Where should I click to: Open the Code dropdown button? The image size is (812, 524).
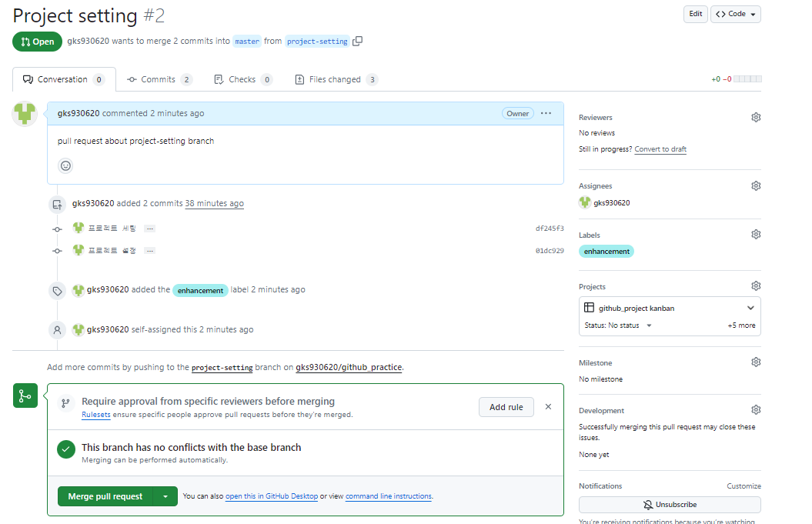(735, 14)
